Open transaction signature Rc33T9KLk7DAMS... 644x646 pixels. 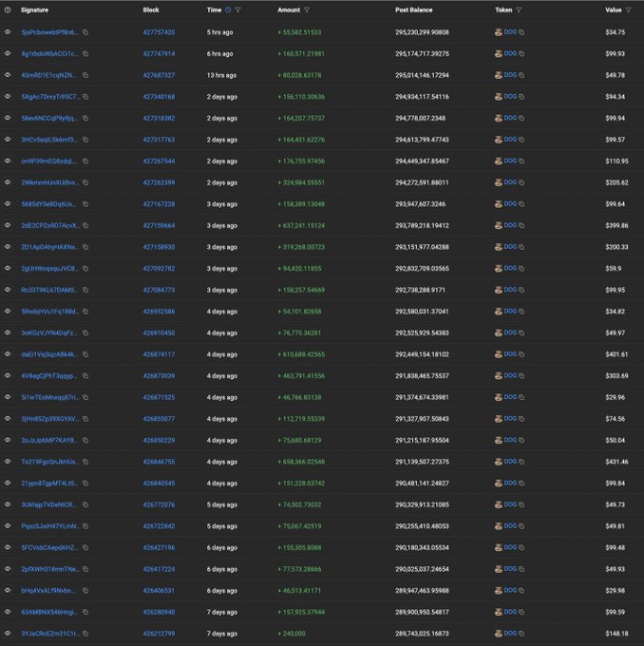pos(49,290)
